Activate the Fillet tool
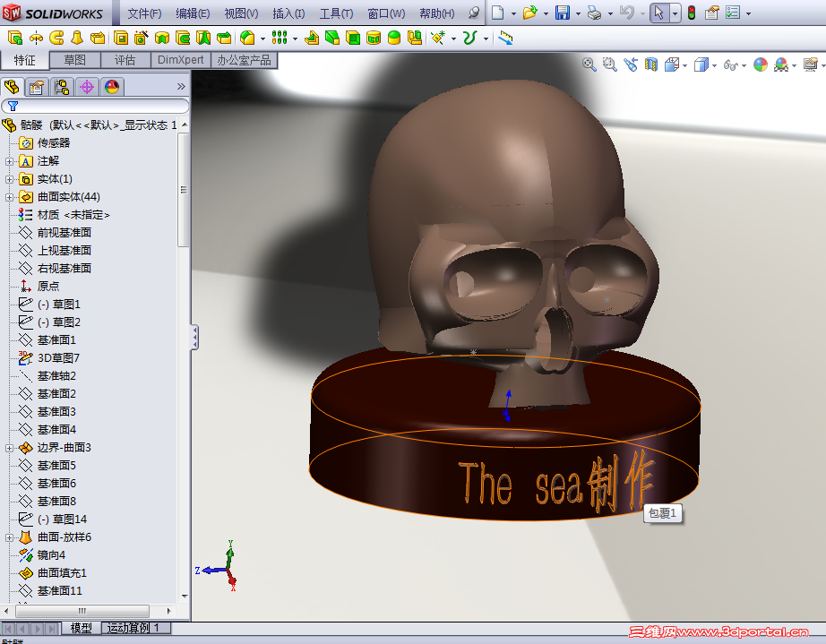 (247, 38)
